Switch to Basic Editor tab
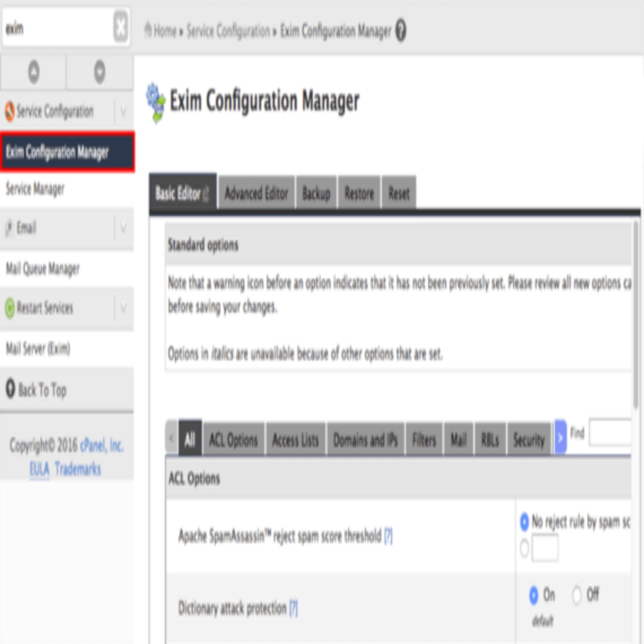The height and width of the screenshot is (644, 644). click(x=183, y=192)
